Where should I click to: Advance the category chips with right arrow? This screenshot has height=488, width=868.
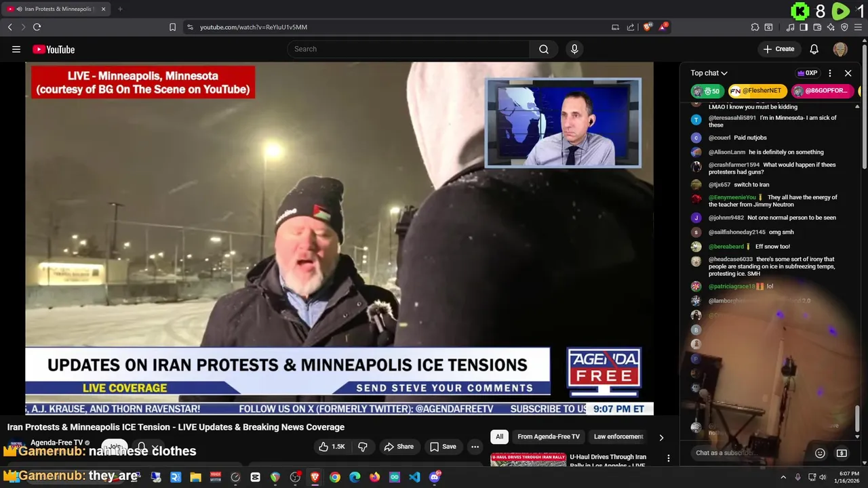coord(661,438)
